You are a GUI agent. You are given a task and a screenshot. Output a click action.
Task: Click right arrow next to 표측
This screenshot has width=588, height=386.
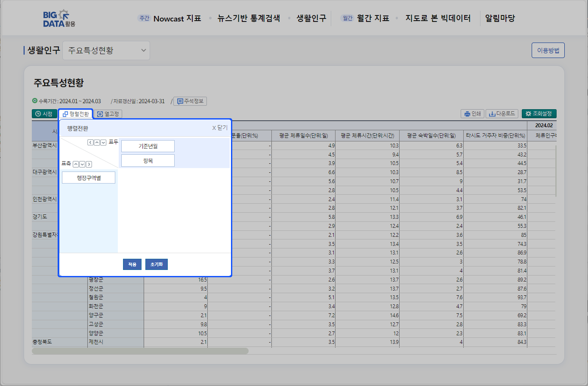[x=89, y=164]
